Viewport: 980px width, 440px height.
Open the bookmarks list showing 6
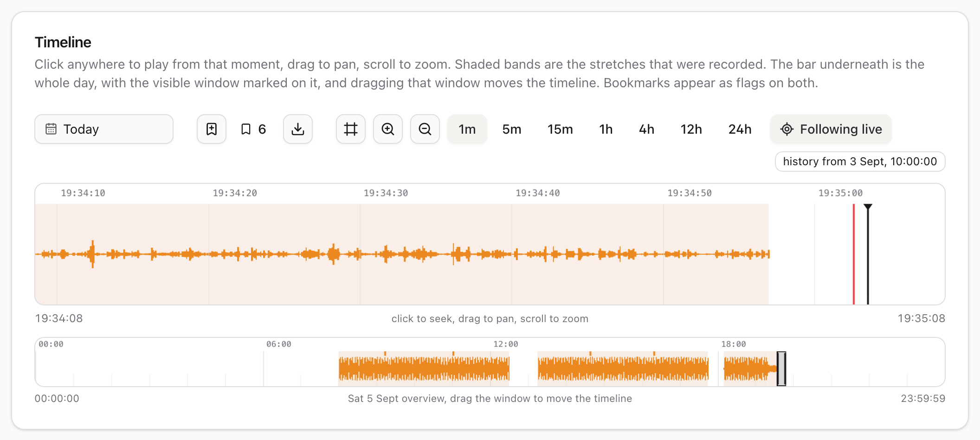pos(253,129)
